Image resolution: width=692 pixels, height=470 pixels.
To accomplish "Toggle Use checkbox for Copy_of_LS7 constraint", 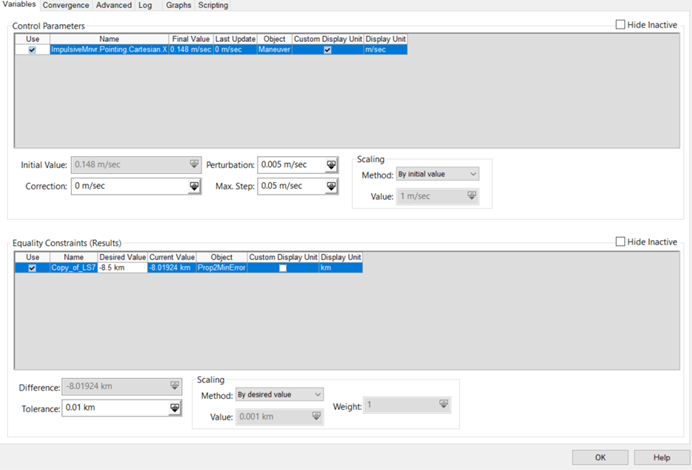I will 32,268.
